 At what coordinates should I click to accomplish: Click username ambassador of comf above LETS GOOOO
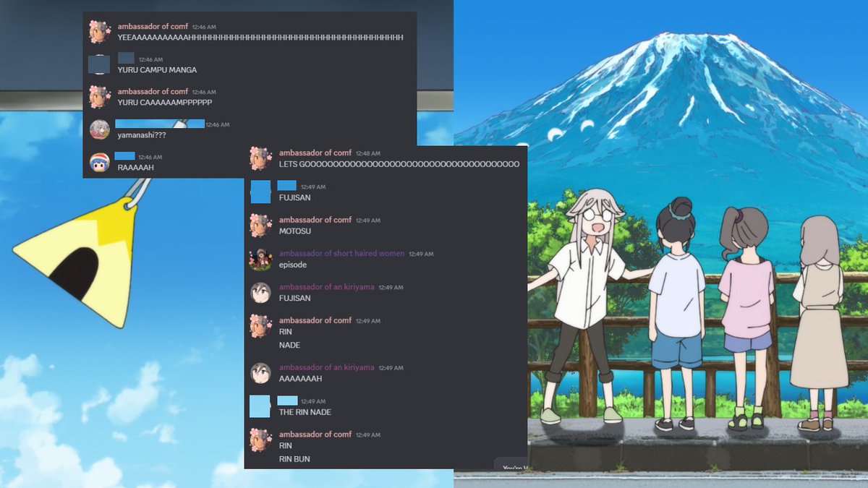coord(315,153)
